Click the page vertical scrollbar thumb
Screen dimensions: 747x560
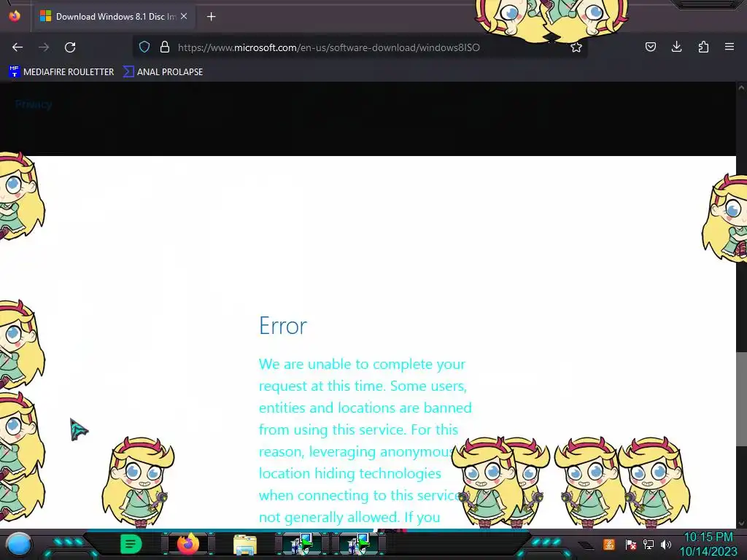click(741, 399)
